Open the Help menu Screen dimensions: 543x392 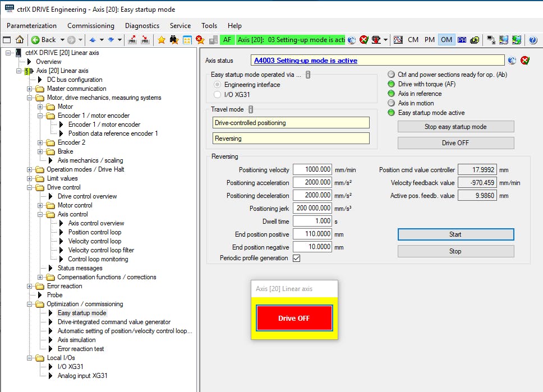click(x=234, y=26)
